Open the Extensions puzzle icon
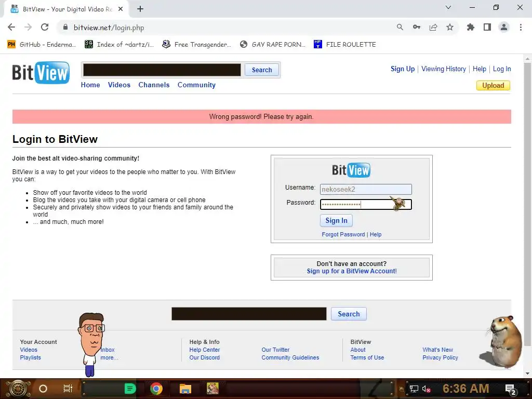 (x=471, y=27)
